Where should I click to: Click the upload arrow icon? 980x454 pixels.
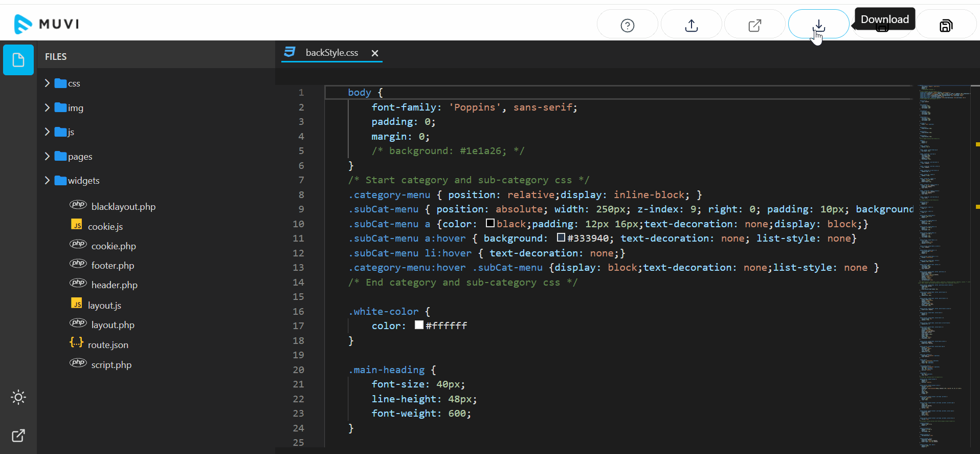tap(691, 25)
